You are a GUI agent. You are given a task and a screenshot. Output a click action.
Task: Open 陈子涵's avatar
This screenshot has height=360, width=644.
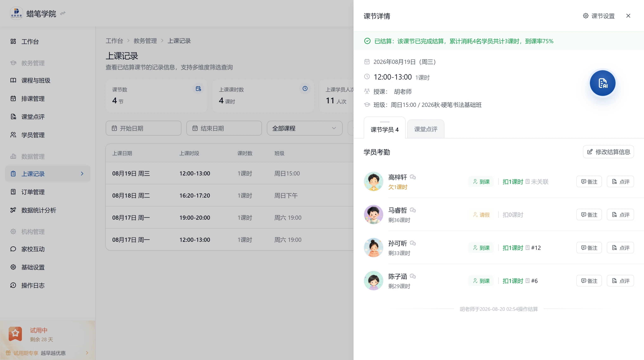pos(374,281)
